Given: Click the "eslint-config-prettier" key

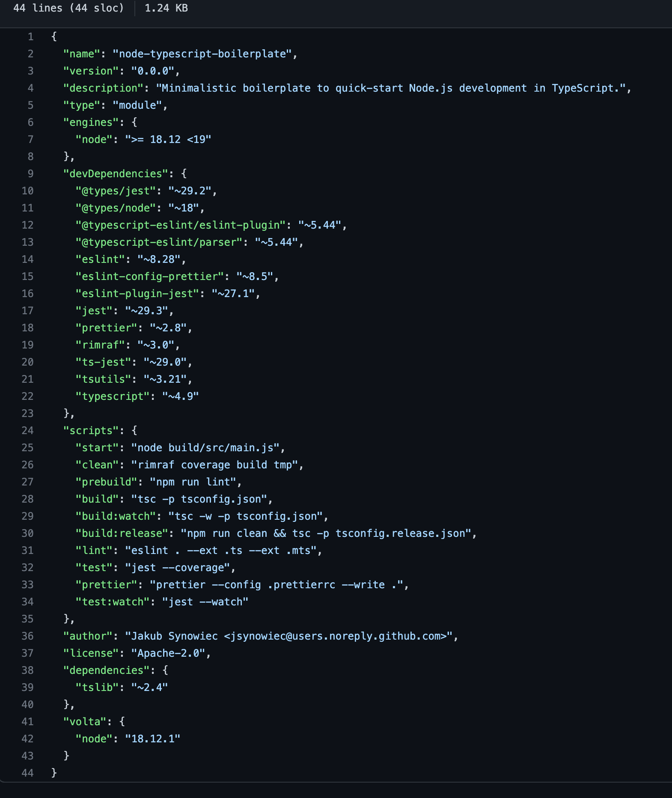Looking at the screenshot, I should click(x=150, y=277).
